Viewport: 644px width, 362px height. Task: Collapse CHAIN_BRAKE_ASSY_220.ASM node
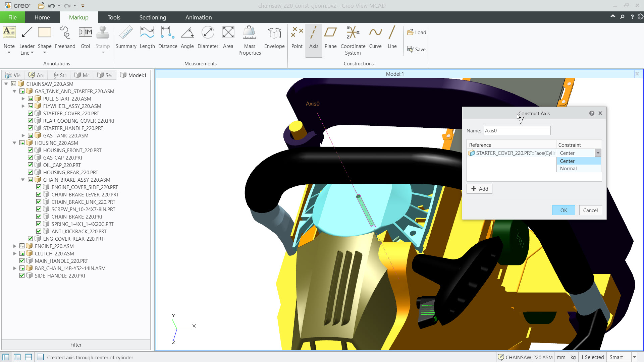pos(23,180)
